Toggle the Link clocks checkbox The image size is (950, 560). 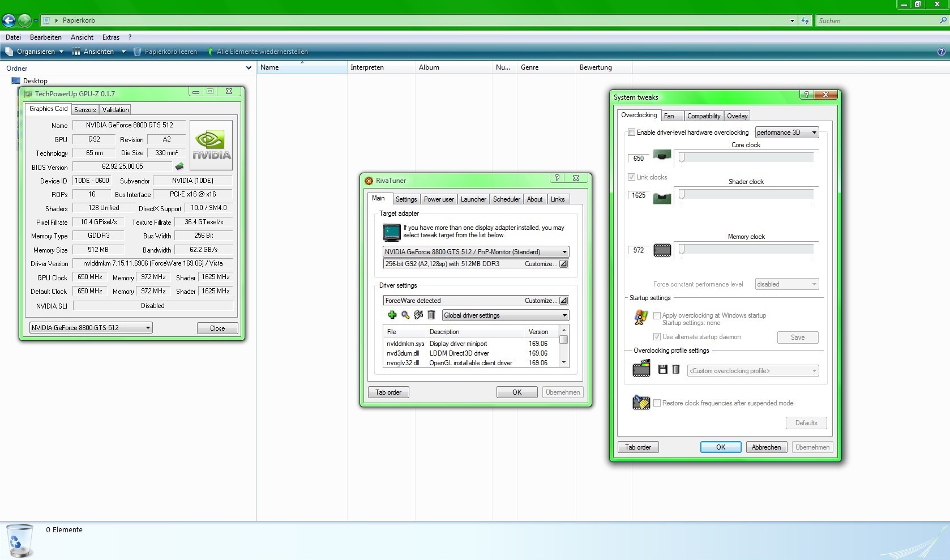coord(631,177)
